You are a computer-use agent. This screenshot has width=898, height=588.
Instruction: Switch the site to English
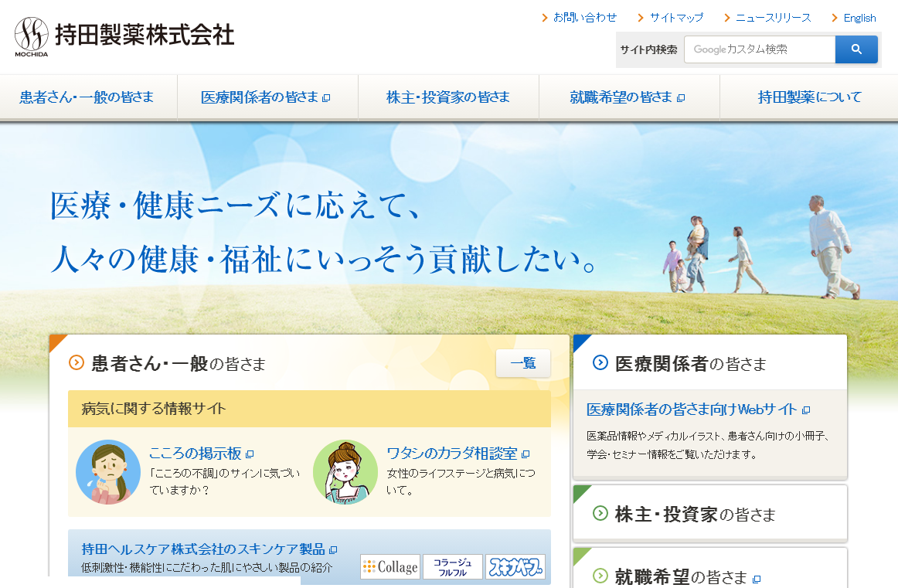click(x=859, y=18)
